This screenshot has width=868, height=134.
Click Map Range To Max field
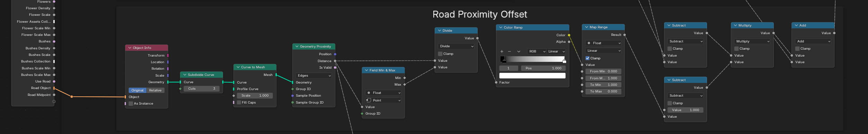coord(604,92)
